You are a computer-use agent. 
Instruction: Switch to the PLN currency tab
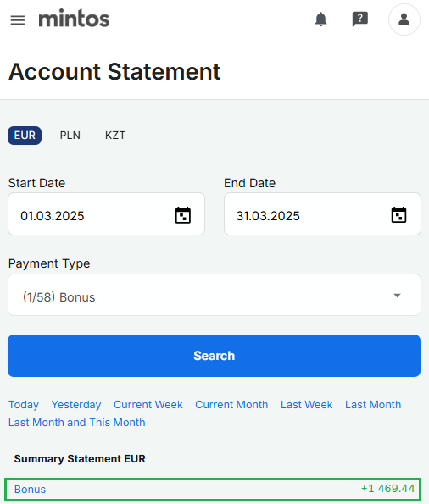tap(70, 136)
